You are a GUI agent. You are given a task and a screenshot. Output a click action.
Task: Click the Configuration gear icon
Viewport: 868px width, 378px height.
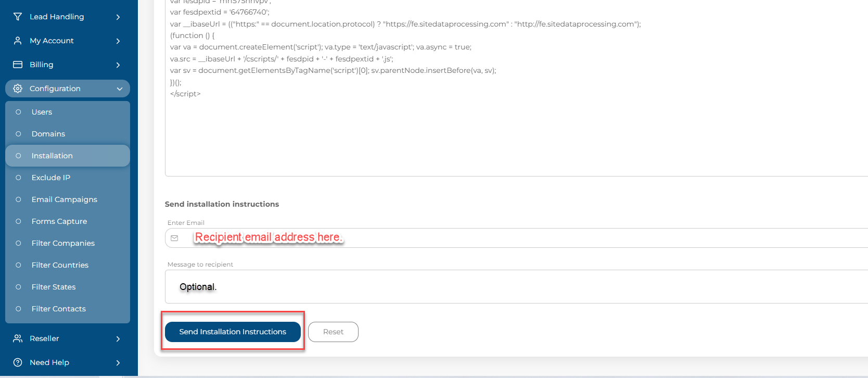(18, 89)
